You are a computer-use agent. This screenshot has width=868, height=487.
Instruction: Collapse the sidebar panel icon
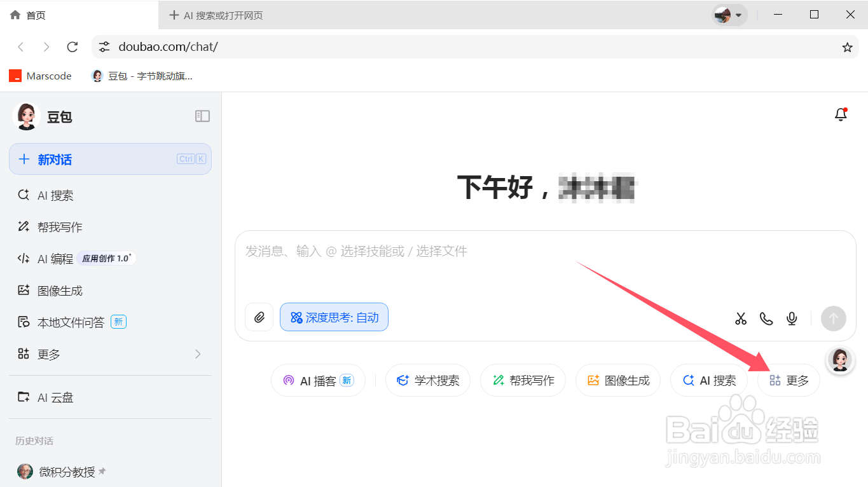pyautogui.click(x=202, y=116)
